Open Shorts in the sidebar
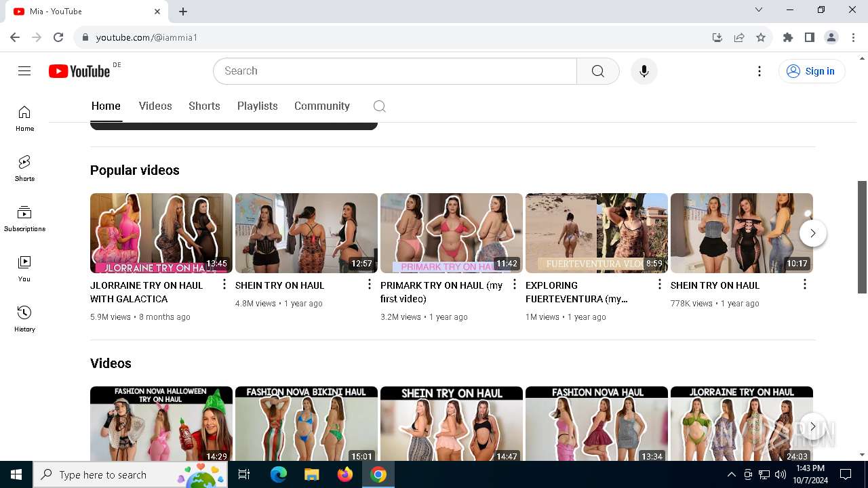Image resolution: width=868 pixels, height=488 pixels. (24, 168)
